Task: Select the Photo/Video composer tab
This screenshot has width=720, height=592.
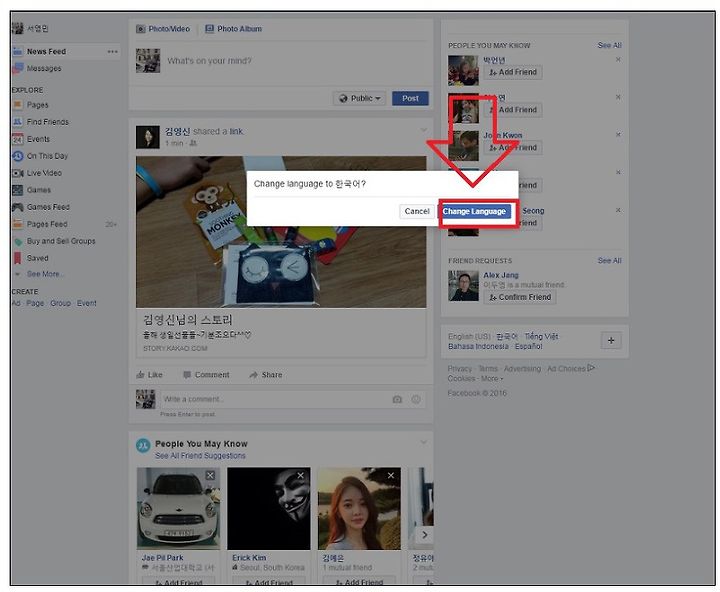Action: point(163,29)
